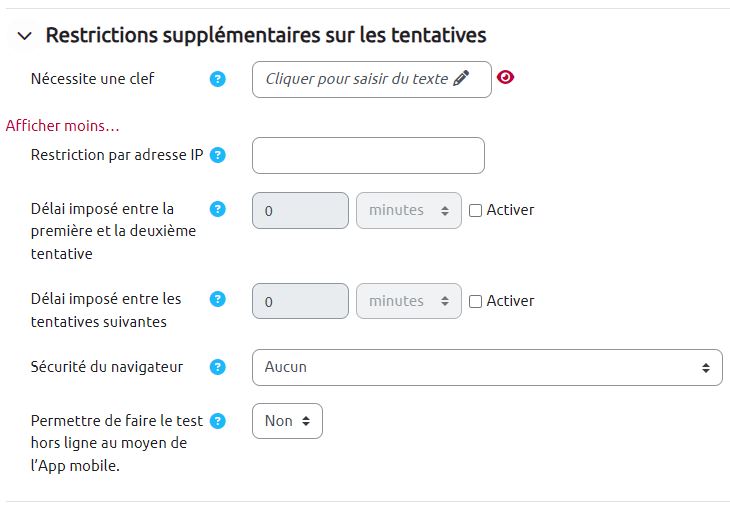The height and width of the screenshot is (509, 730).
Task: Tick Activer for following attempts delay
Action: 476,301
